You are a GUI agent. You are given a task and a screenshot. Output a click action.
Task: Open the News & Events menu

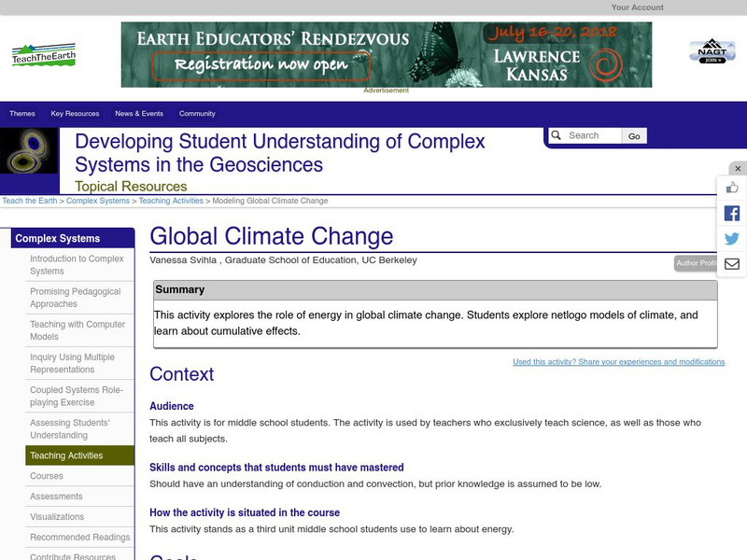click(139, 114)
